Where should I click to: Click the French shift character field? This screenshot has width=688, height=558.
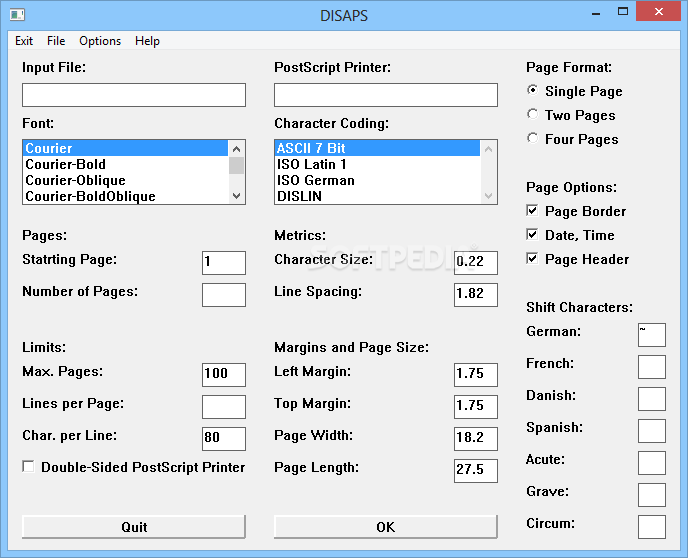(652, 367)
